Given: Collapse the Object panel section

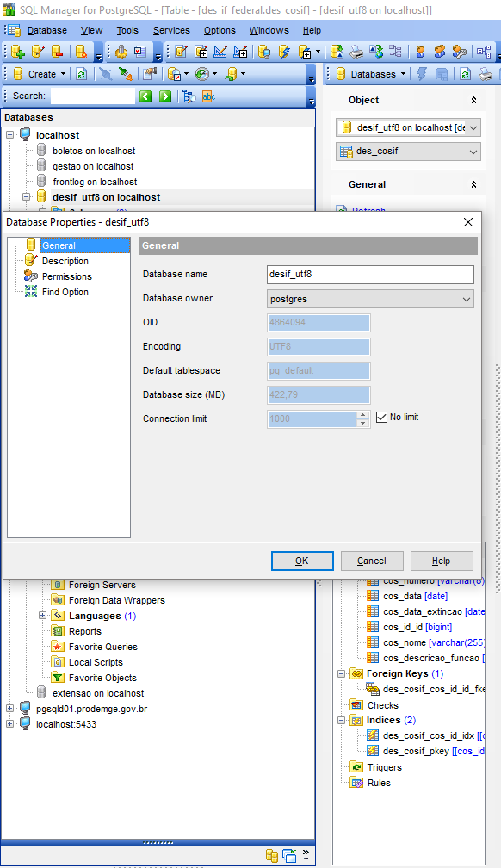Looking at the screenshot, I should [x=473, y=100].
